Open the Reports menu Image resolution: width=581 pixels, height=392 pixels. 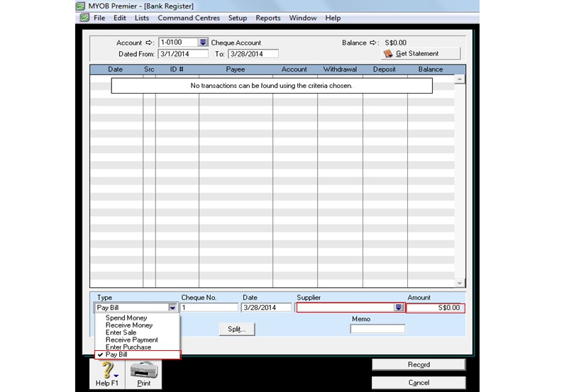(268, 18)
